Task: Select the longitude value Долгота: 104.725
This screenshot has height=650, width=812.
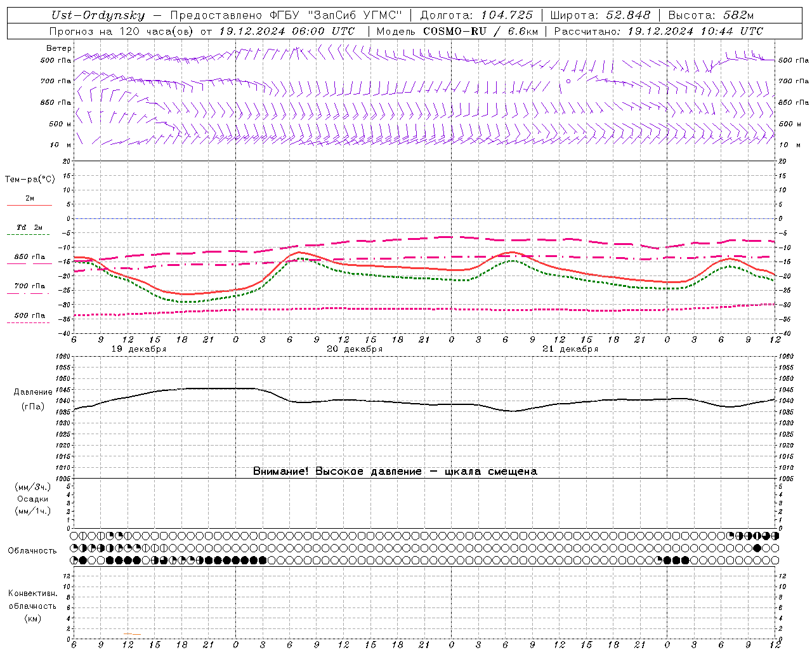Action: [x=476, y=16]
